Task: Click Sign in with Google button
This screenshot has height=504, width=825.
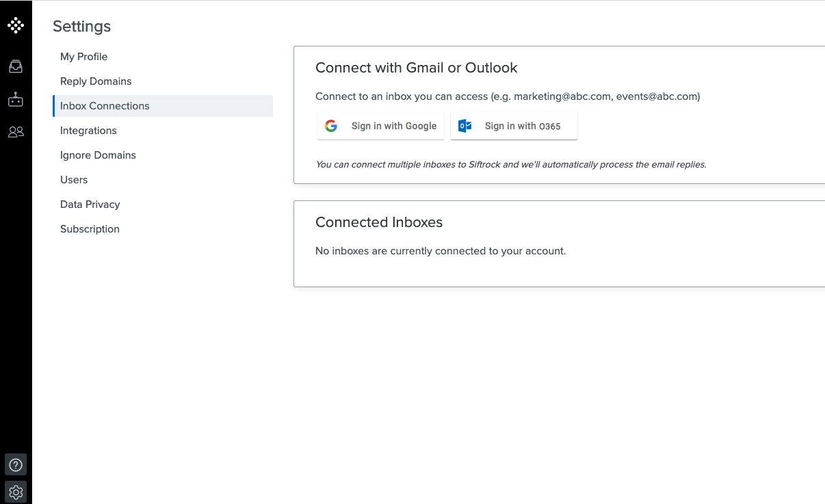Action: pyautogui.click(x=381, y=126)
